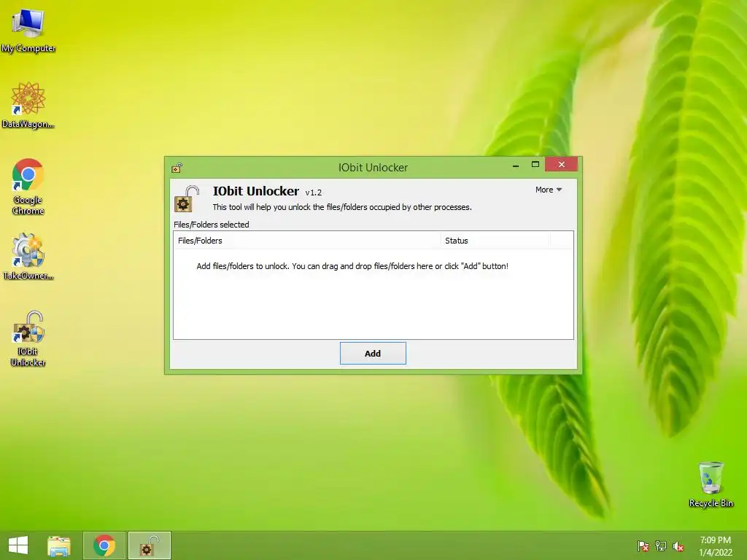Select the IObit Unlocker desktop shortcut
747x560 pixels.
tap(28, 338)
